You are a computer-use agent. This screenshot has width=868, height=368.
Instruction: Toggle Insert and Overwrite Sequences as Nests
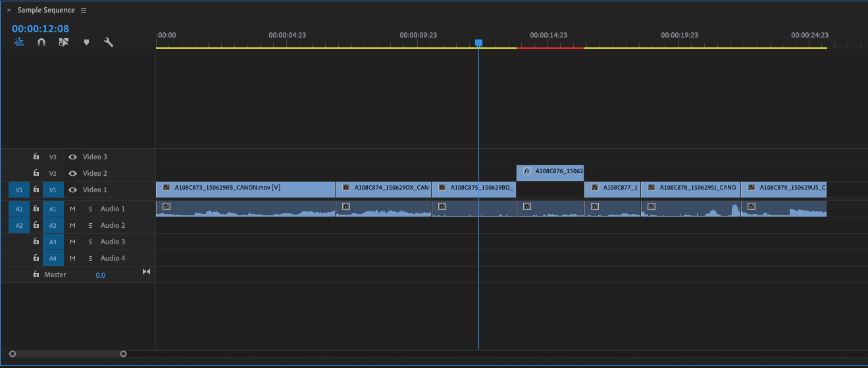tap(19, 42)
